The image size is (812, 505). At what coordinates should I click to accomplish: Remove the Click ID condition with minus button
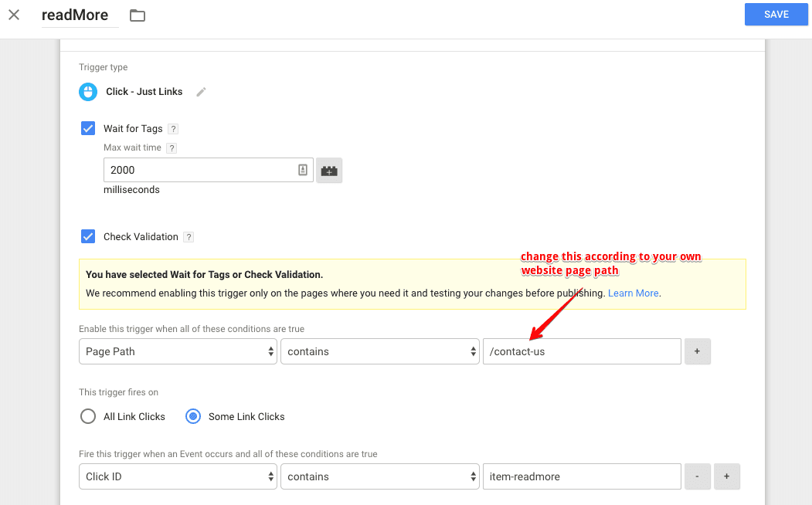coord(697,477)
